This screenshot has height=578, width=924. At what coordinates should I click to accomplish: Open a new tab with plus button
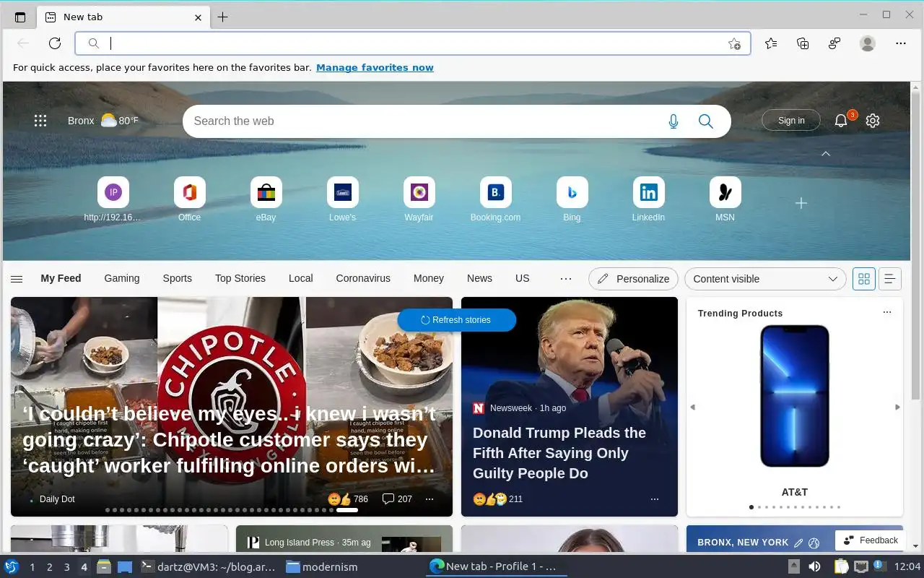pyautogui.click(x=222, y=17)
